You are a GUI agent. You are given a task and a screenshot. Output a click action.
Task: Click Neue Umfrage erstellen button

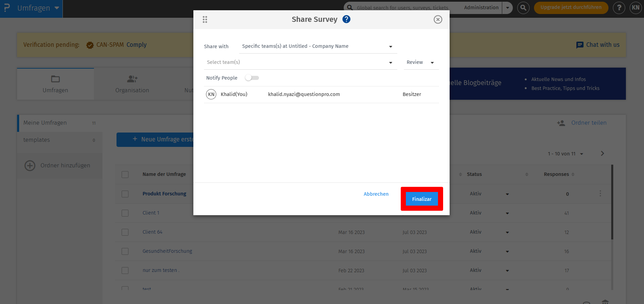click(x=155, y=140)
